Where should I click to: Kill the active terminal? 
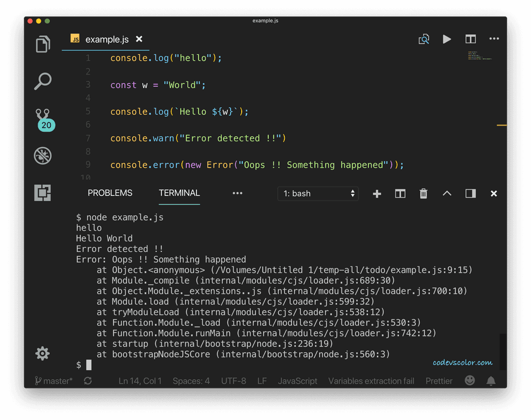pos(423,194)
